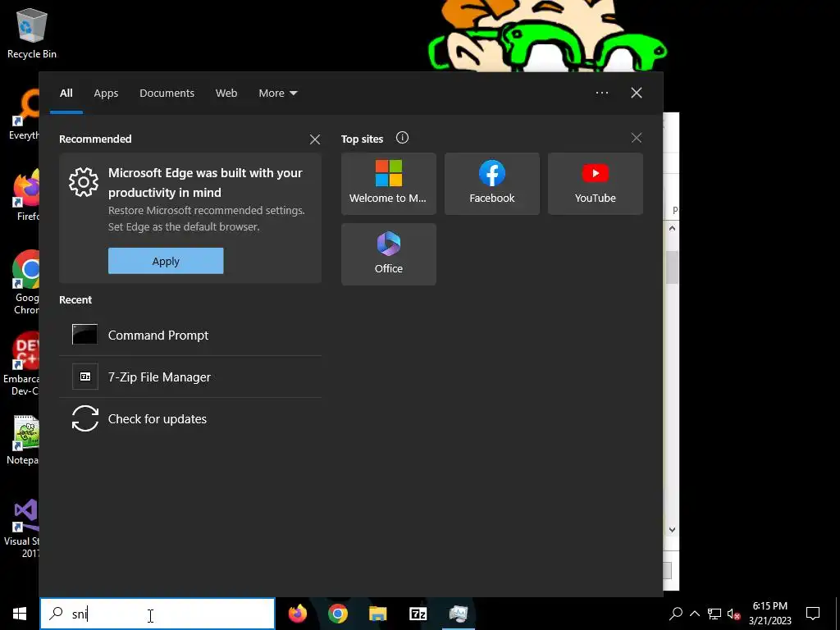Click the Microsoft Edge recommendation gear icon
The width and height of the screenshot is (840, 630).
click(84, 182)
